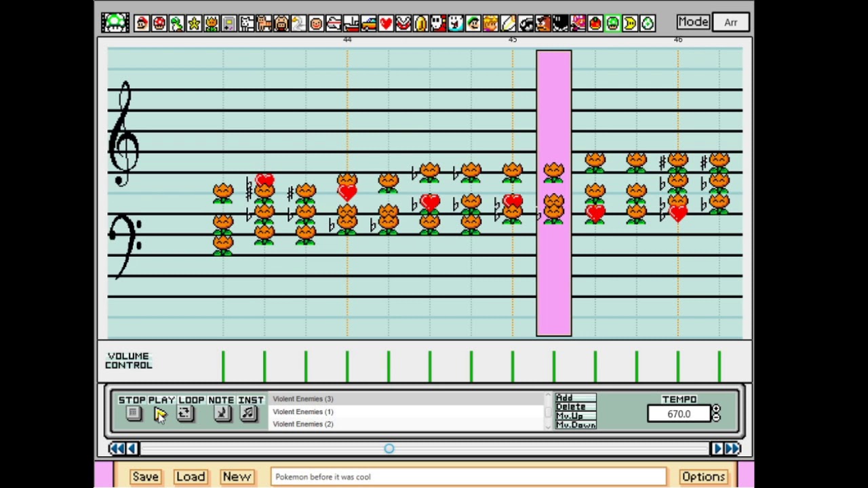Click Add in the arrangement controls
Viewport: 868px width, 488px height.
575,398
